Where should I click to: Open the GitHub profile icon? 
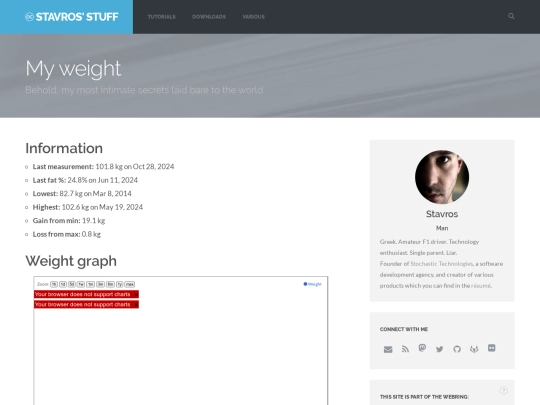tap(457, 349)
